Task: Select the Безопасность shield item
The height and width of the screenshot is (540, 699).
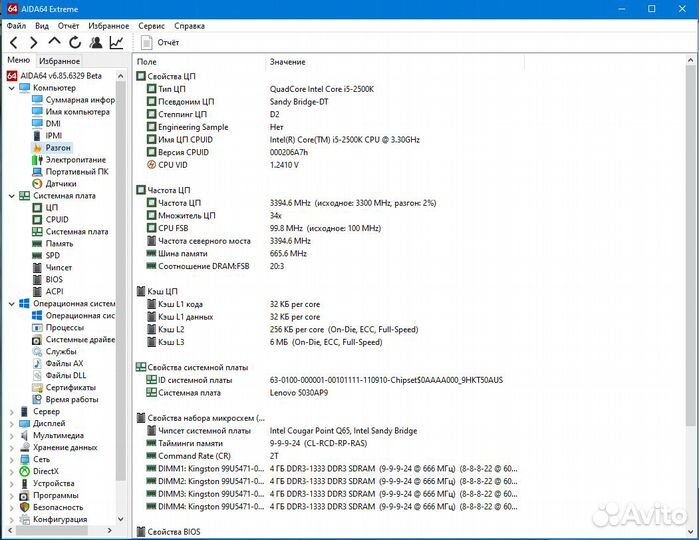Action: pyautogui.click(x=51, y=507)
